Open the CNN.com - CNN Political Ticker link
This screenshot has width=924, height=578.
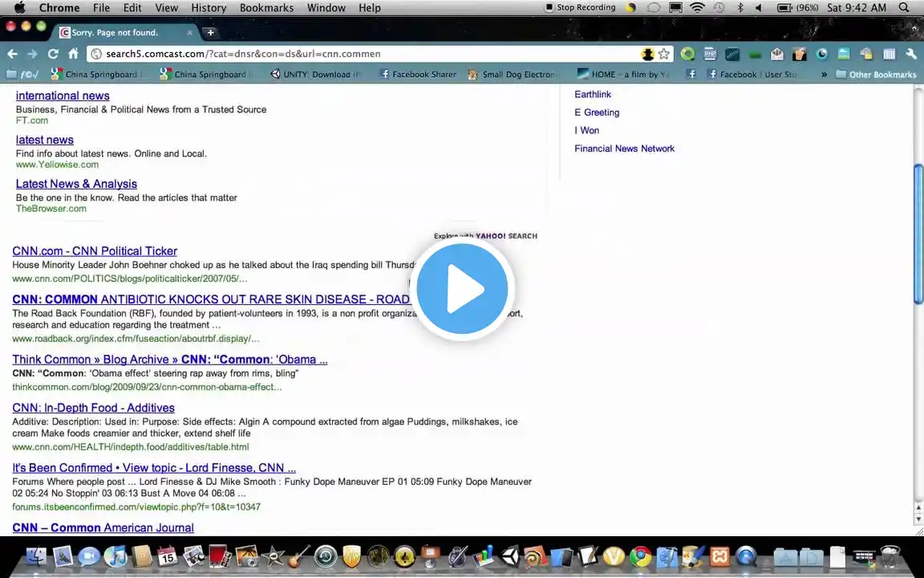(95, 251)
